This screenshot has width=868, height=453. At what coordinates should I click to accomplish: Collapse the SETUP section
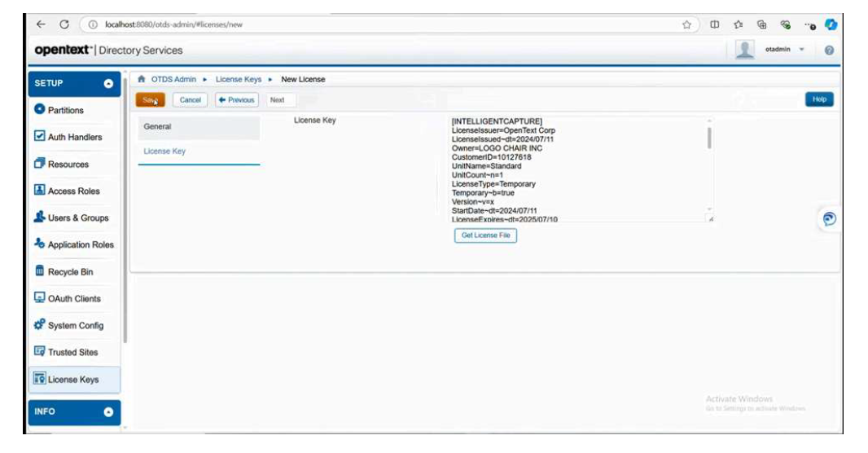tap(108, 84)
